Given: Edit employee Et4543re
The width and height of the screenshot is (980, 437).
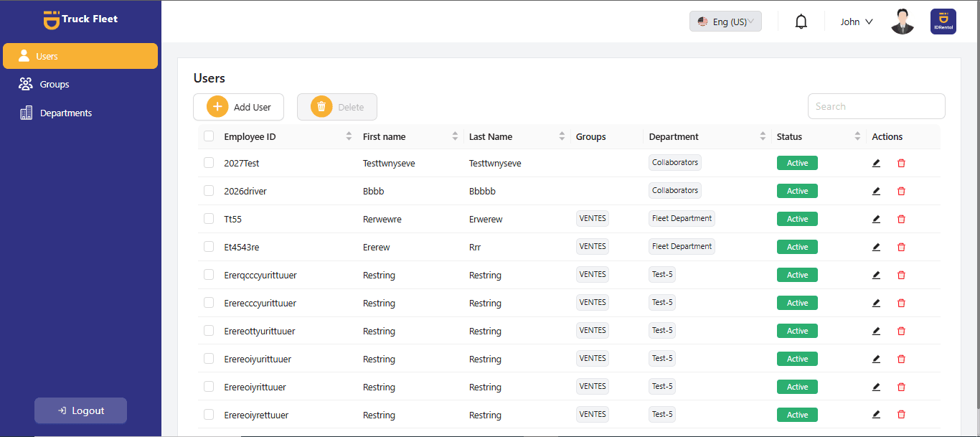Looking at the screenshot, I should click(x=876, y=247).
